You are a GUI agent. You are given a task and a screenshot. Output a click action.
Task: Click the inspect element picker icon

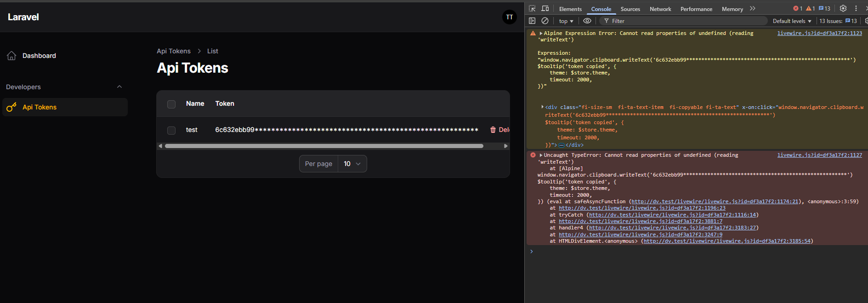pos(532,9)
